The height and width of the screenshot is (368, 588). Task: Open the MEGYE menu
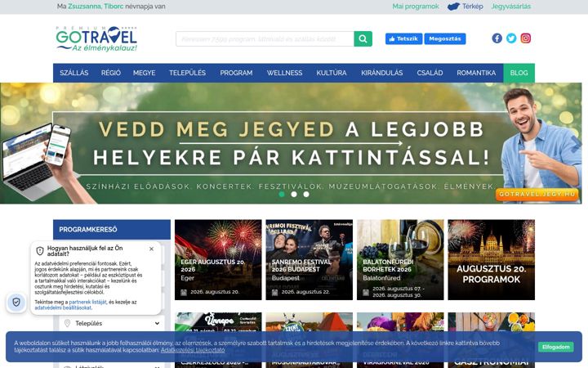point(144,73)
